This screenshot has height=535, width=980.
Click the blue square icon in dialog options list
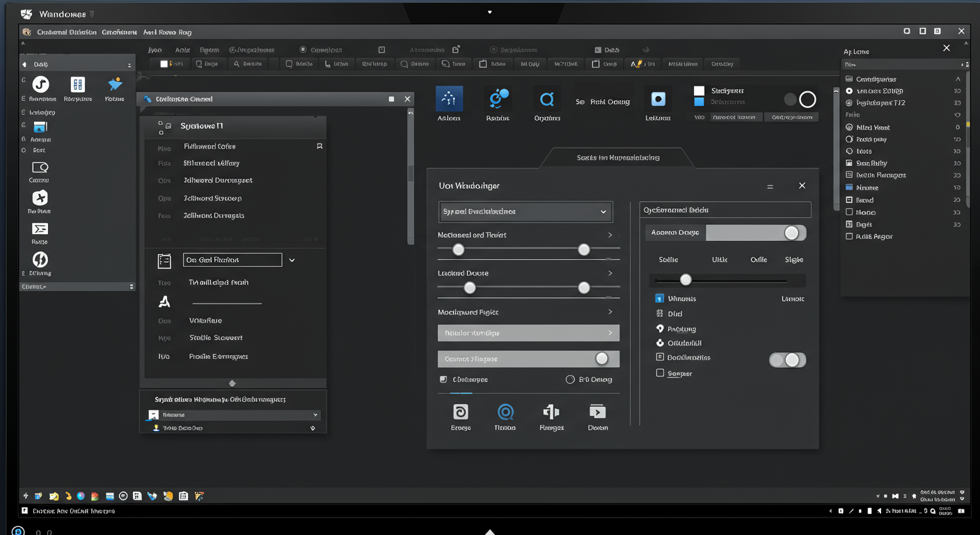pyautogui.click(x=660, y=298)
